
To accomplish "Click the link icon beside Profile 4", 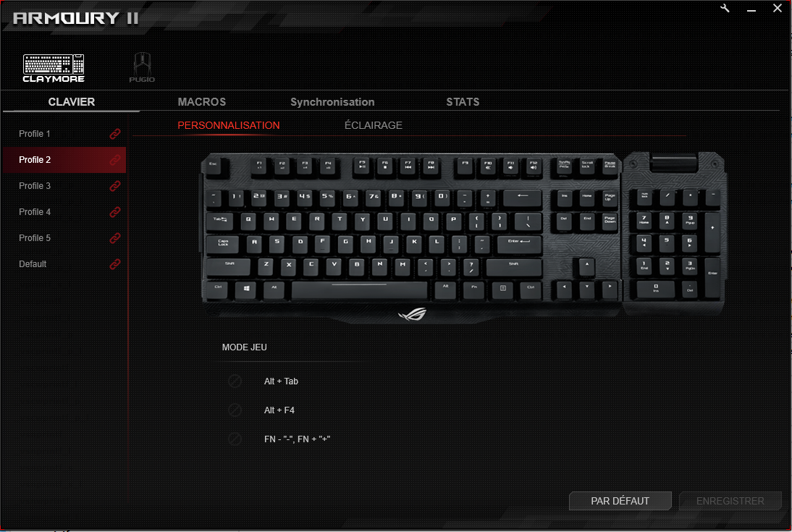I will 115,212.
